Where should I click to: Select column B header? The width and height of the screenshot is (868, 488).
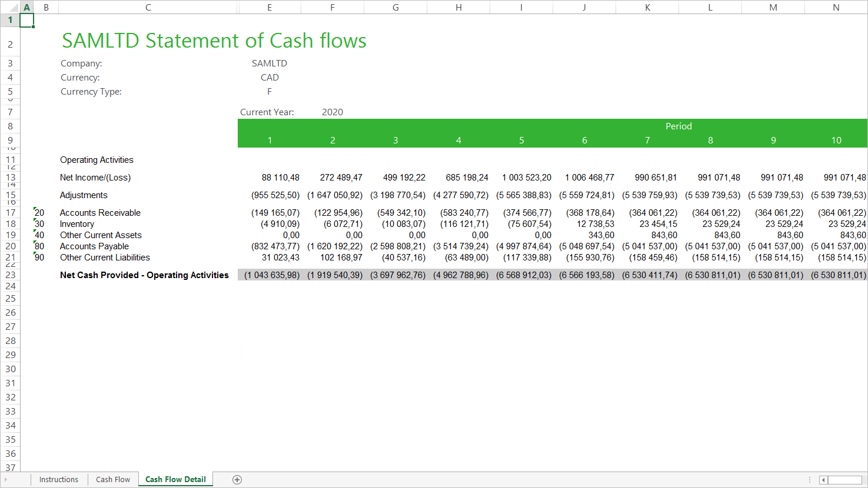click(x=46, y=7)
